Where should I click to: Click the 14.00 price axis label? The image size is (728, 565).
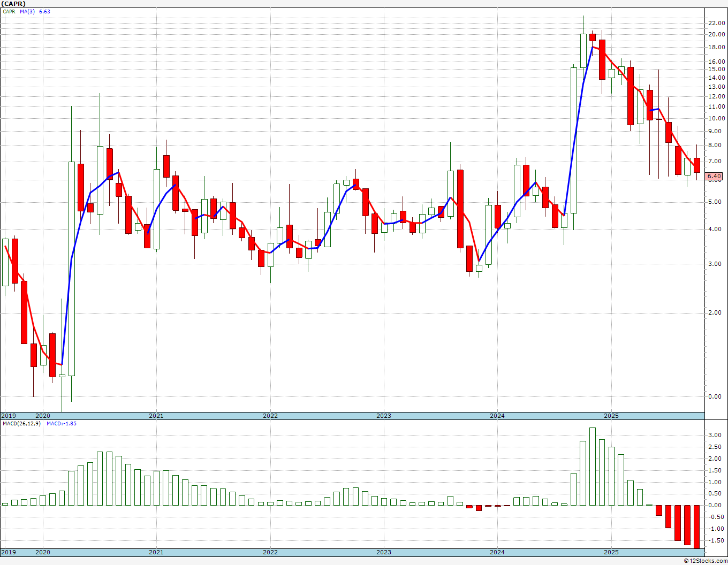pos(716,78)
